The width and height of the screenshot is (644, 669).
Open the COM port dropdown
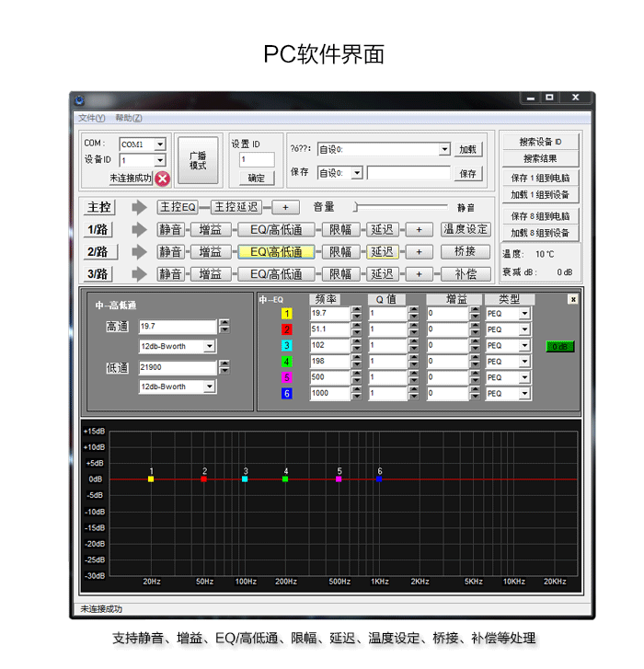[160, 144]
